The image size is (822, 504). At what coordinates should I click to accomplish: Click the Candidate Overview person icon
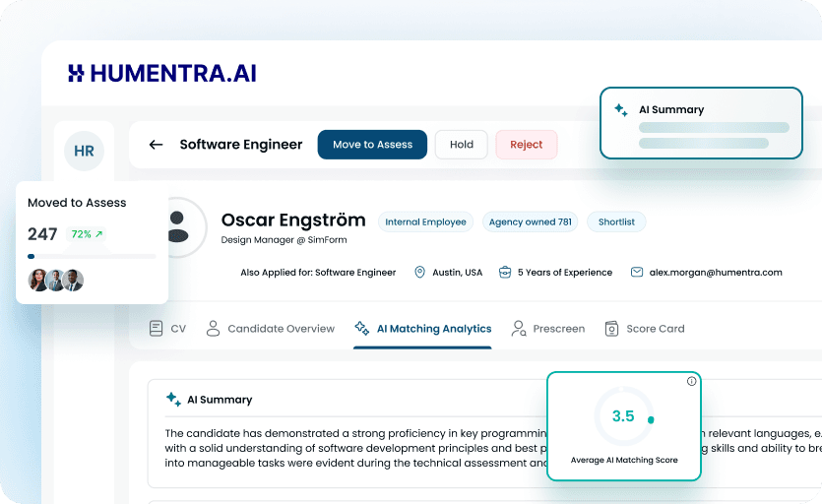(x=213, y=329)
